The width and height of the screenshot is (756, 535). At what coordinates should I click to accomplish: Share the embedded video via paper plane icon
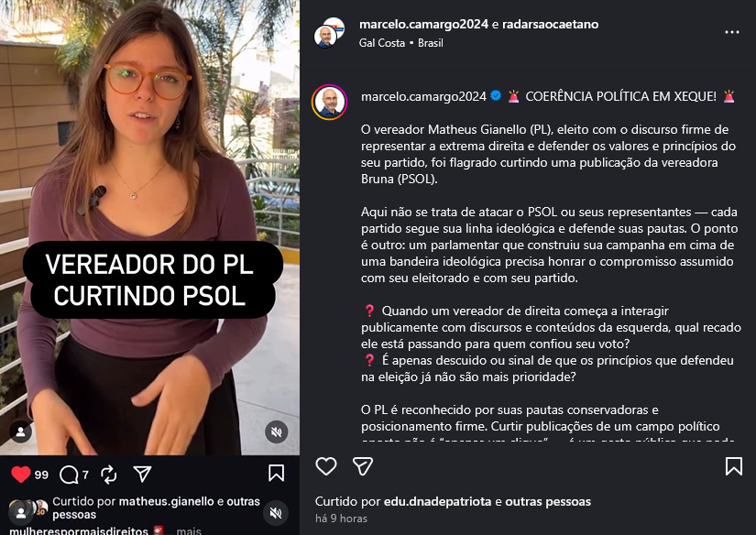pyautogui.click(x=142, y=474)
